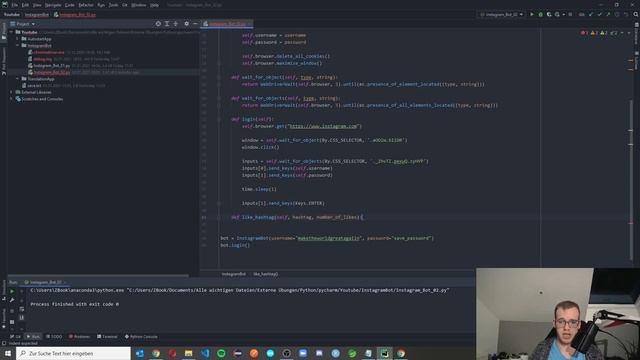Viewport: 640px width, 360px height.
Task: Toggle soft-wrap in the Run console
Action: (22, 309)
